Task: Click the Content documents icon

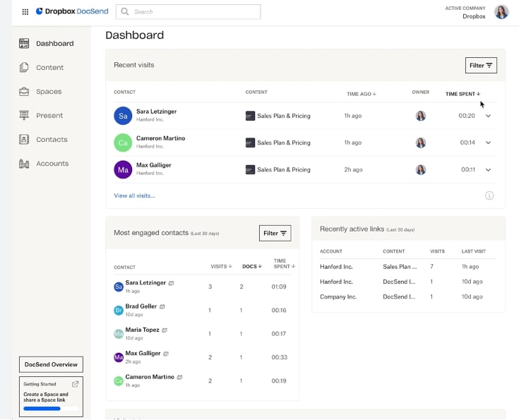Action: 24,68
